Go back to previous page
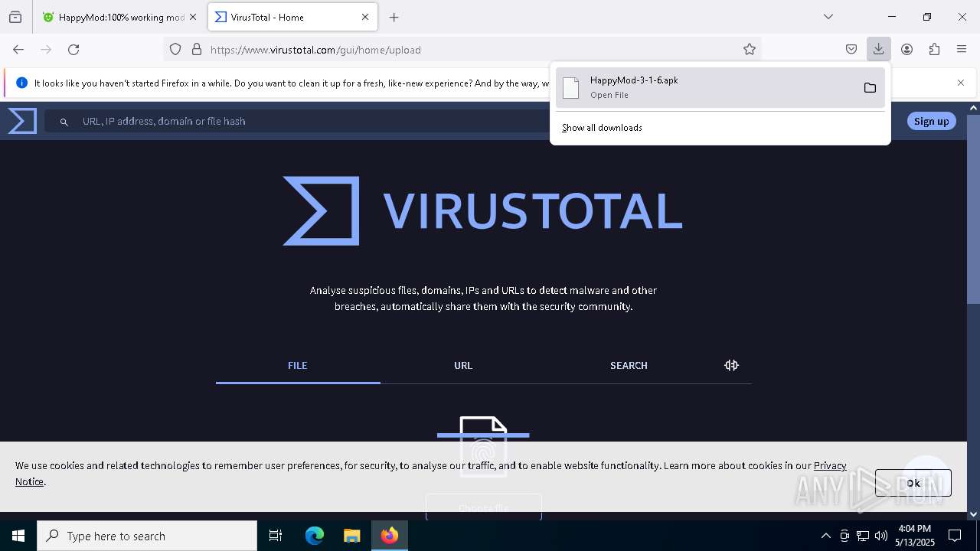This screenshot has height=551, width=980. click(18, 50)
